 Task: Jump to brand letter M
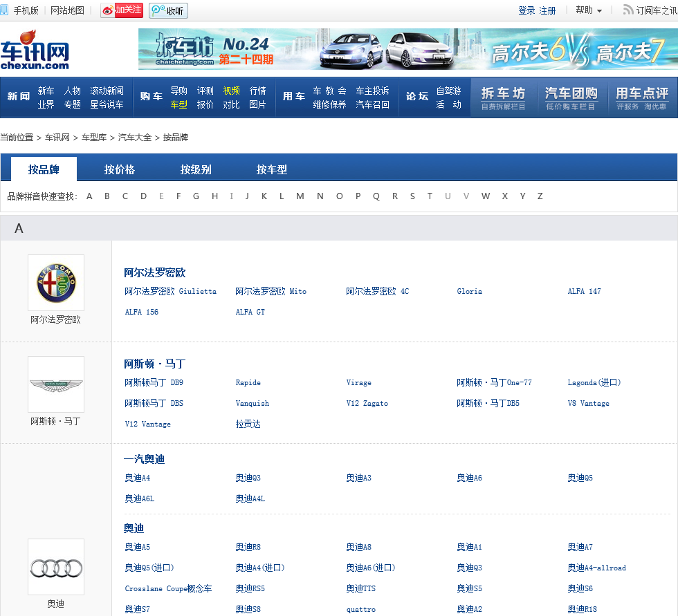[x=300, y=196]
